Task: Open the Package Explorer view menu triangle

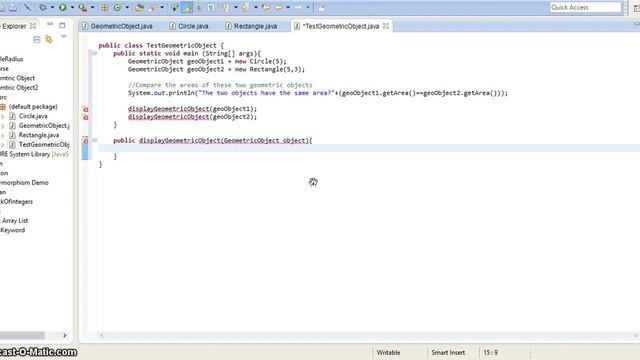Action: tap(64, 37)
